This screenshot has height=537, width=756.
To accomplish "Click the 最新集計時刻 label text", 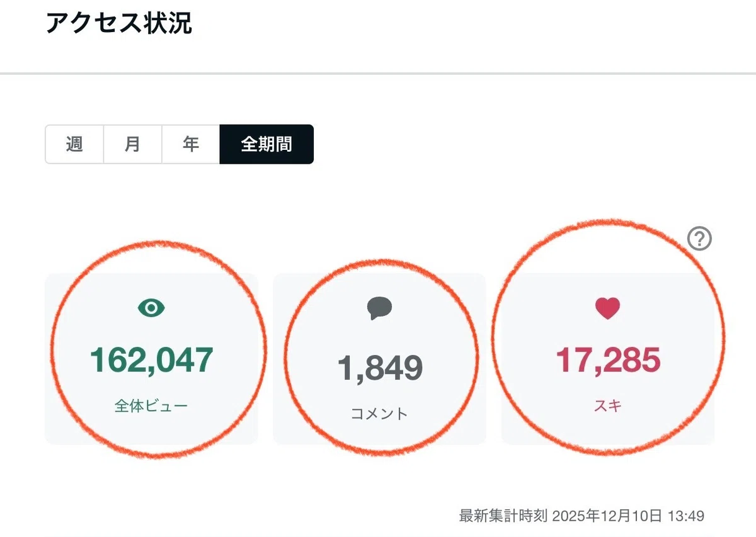I will (503, 516).
